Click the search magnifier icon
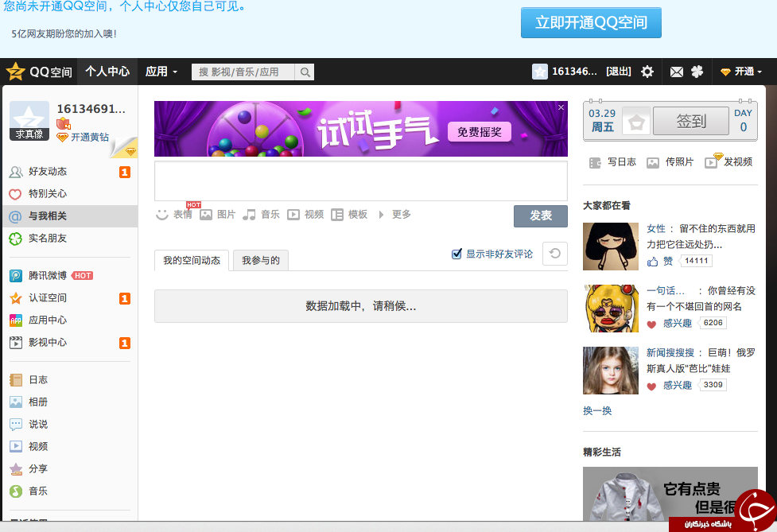This screenshot has width=777, height=532. (x=305, y=72)
